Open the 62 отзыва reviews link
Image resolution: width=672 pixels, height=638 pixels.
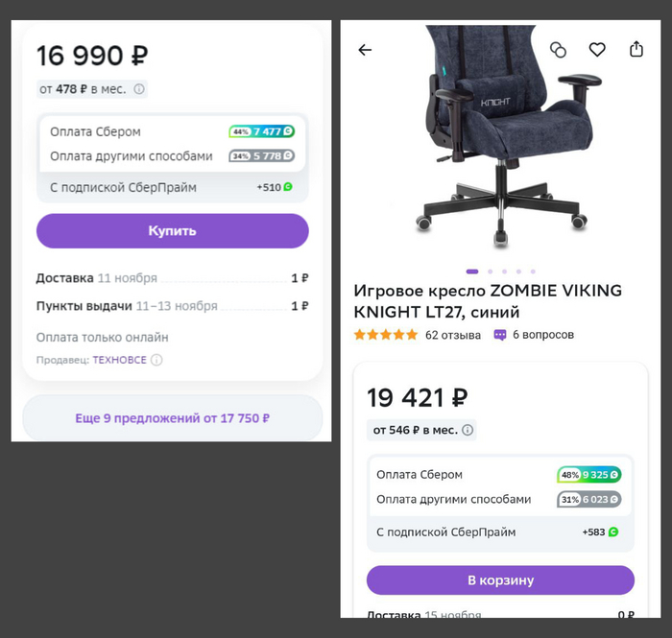(x=451, y=335)
